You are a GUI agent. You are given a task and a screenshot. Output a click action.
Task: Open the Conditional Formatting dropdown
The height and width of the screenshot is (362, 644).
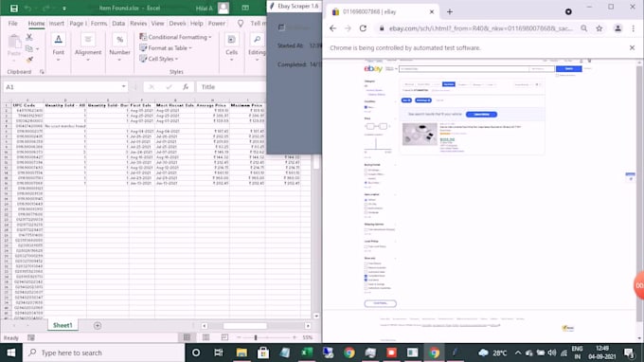pos(175,37)
